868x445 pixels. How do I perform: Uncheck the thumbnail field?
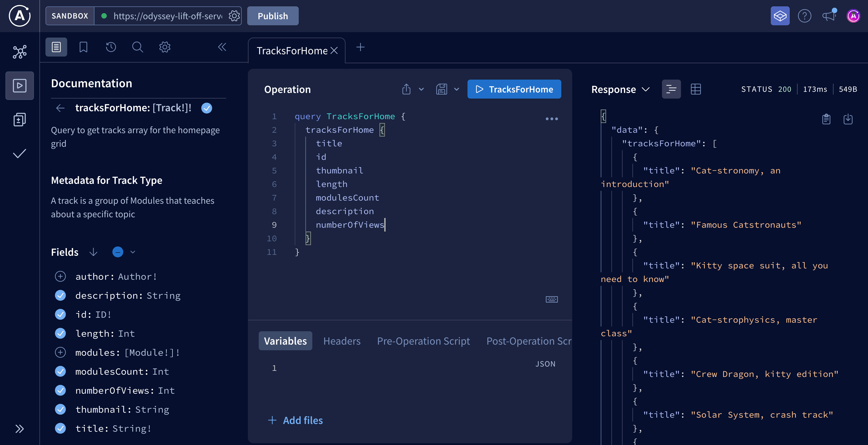60,409
